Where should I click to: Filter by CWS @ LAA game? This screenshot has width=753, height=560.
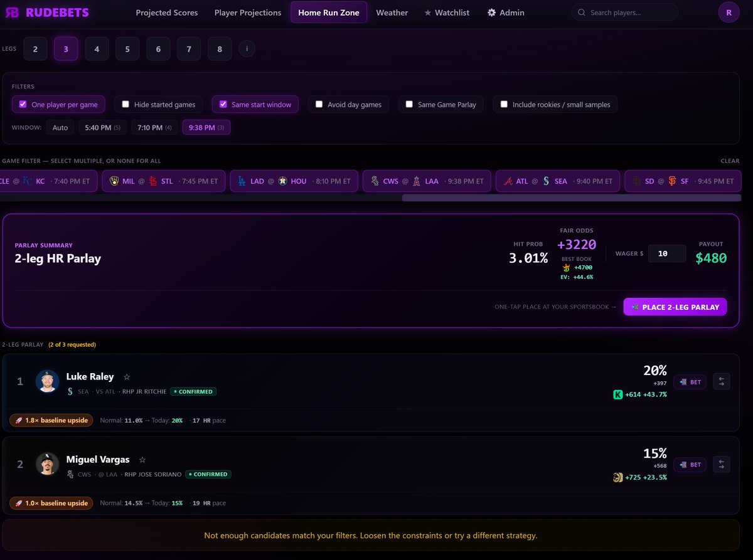tap(427, 181)
